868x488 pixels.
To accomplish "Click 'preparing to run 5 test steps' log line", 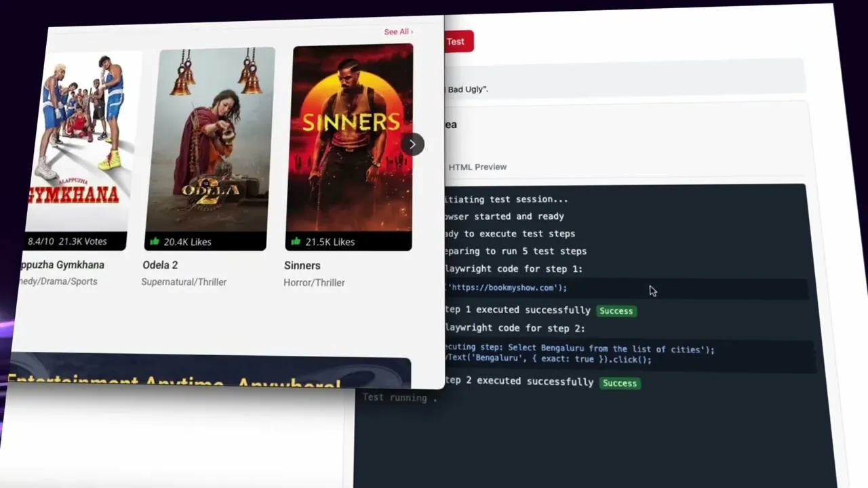I will click(x=515, y=251).
